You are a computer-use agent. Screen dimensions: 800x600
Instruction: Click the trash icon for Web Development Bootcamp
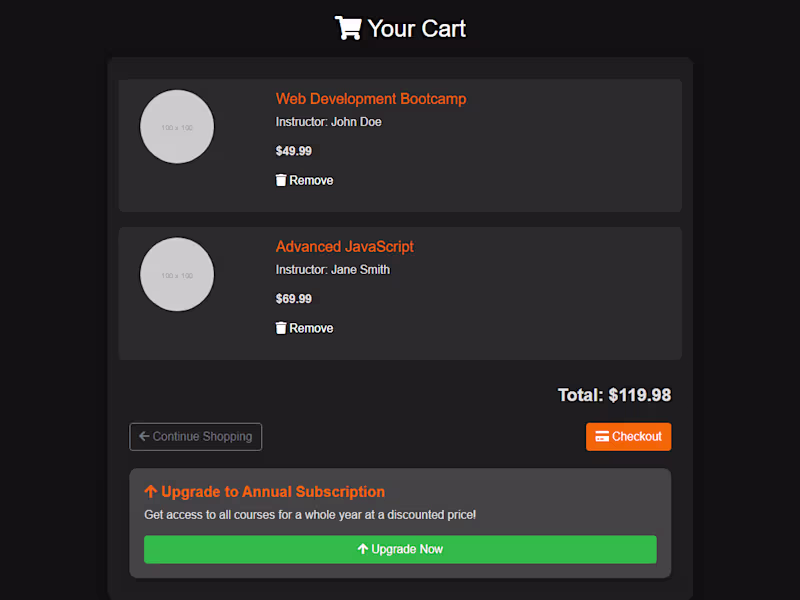click(x=281, y=181)
